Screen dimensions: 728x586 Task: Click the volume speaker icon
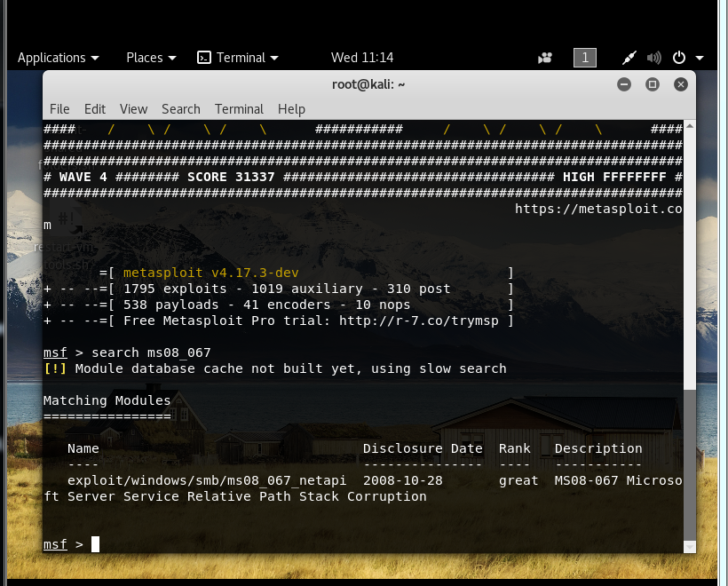coord(653,58)
